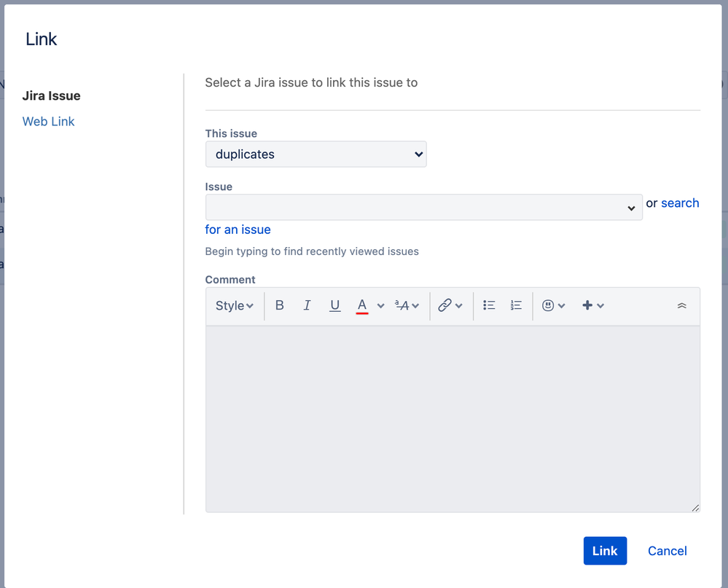Image resolution: width=728 pixels, height=588 pixels.
Task: Insert a numbered list in comment
Action: (x=516, y=306)
